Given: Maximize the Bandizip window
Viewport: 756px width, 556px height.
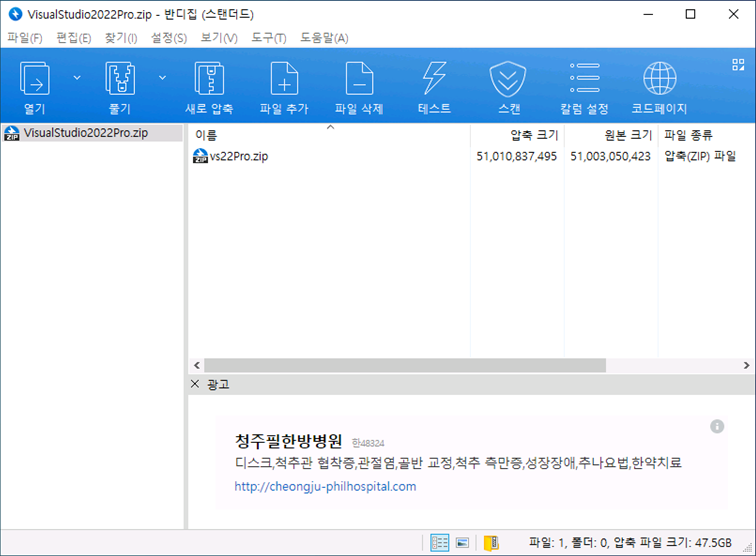Looking at the screenshot, I should point(690,14).
